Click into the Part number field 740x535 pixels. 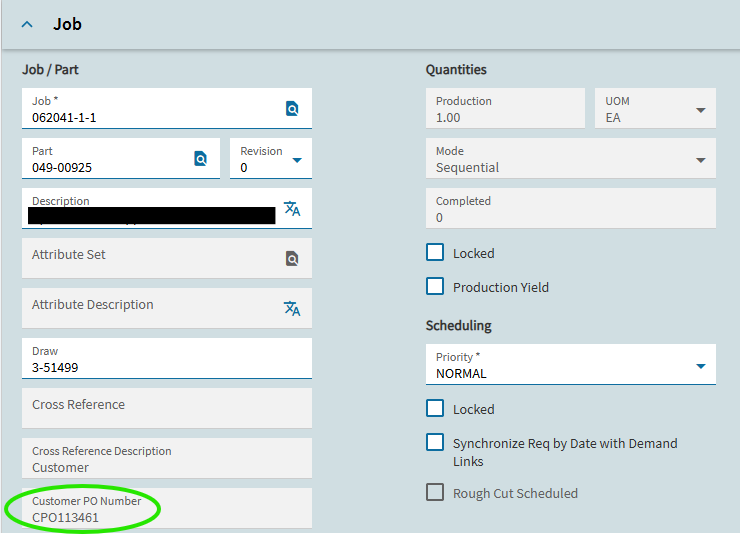click(x=105, y=167)
